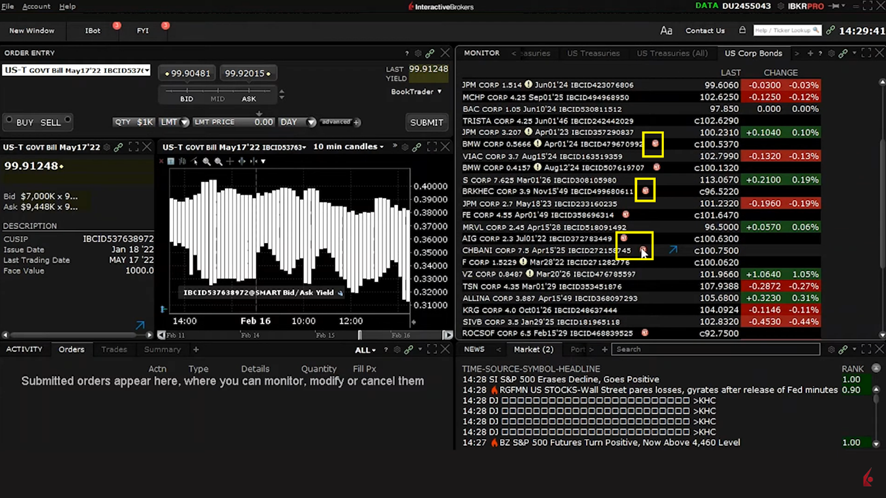Open Order Entry panel settings gear
The width and height of the screenshot is (886, 498).
[418, 53]
